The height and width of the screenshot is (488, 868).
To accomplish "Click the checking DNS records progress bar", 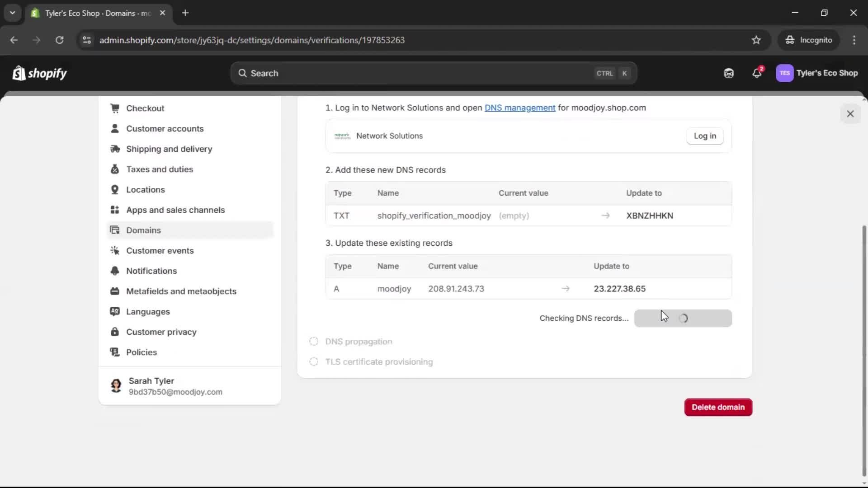I will [683, 318].
